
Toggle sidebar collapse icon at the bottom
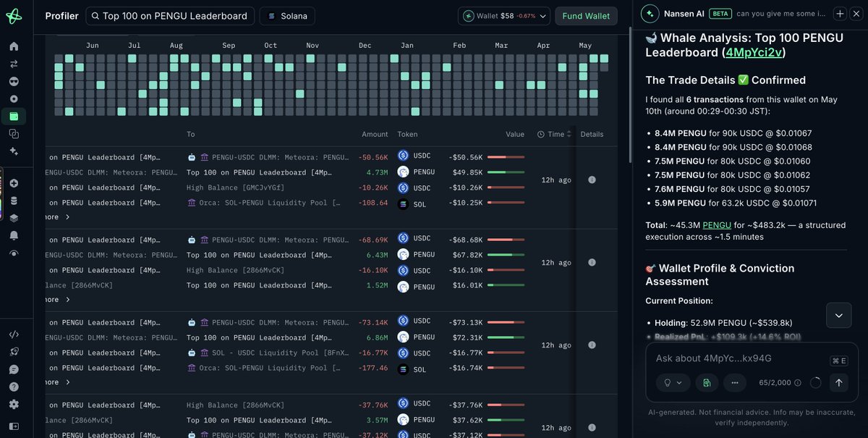(x=14, y=426)
